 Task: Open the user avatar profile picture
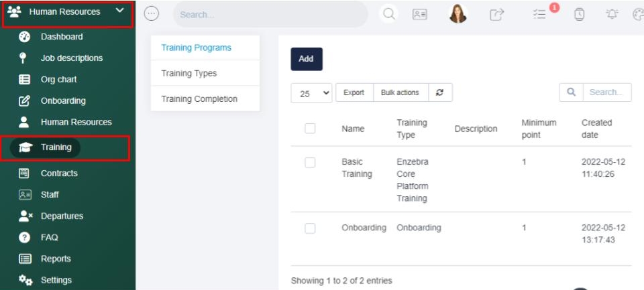tap(458, 14)
